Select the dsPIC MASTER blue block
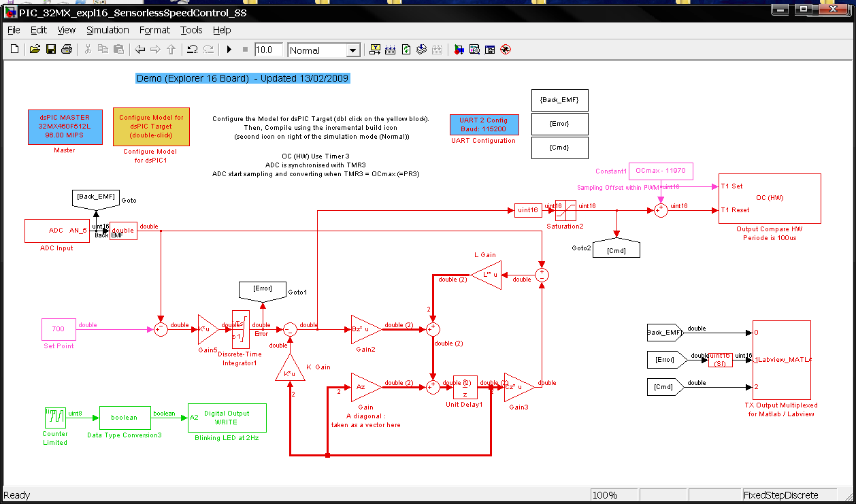This screenshot has height=504, width=856. click(x=65, y=127)
